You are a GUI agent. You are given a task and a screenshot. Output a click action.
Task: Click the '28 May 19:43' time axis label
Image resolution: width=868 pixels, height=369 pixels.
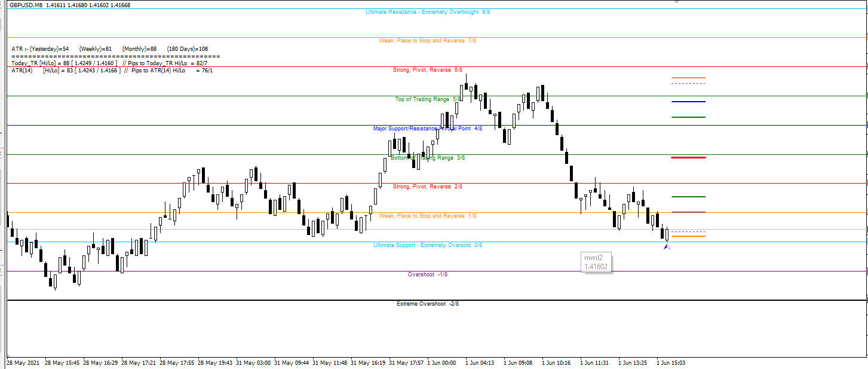tap(215, 363)
